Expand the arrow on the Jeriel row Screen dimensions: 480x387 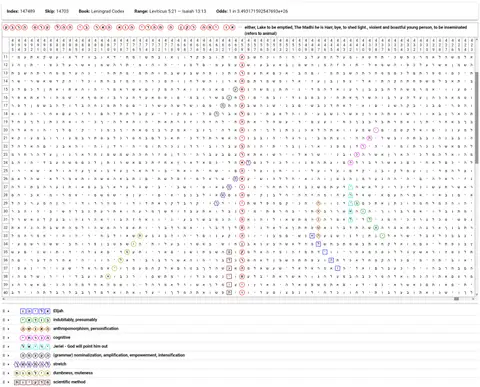(x=9, y=346)
